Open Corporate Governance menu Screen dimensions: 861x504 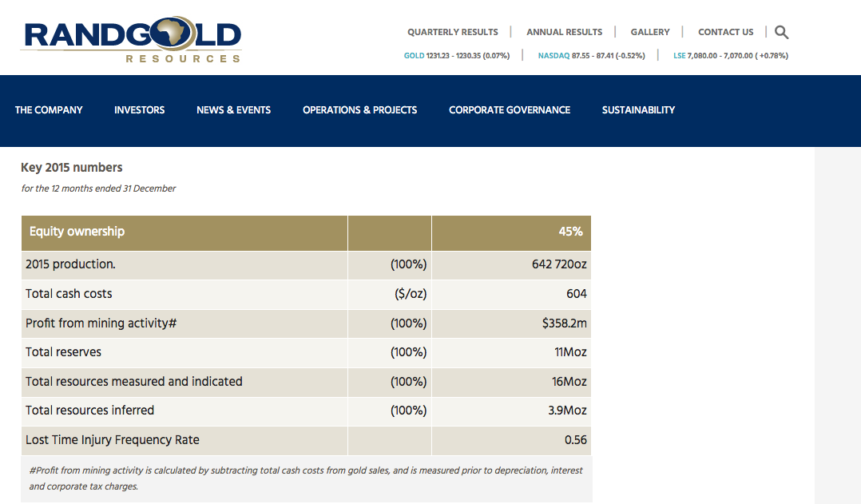click(510, 109)
